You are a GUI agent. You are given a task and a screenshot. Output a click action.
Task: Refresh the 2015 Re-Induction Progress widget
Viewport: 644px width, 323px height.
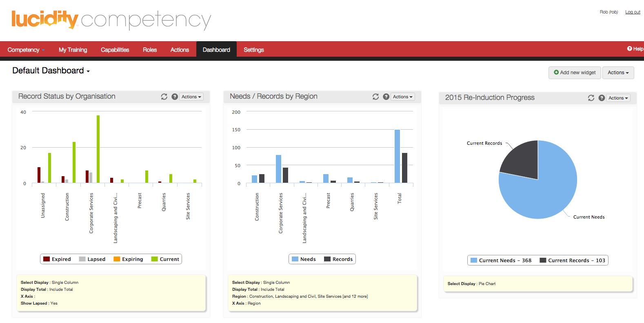pyautogui.click(x=591, y=98)
